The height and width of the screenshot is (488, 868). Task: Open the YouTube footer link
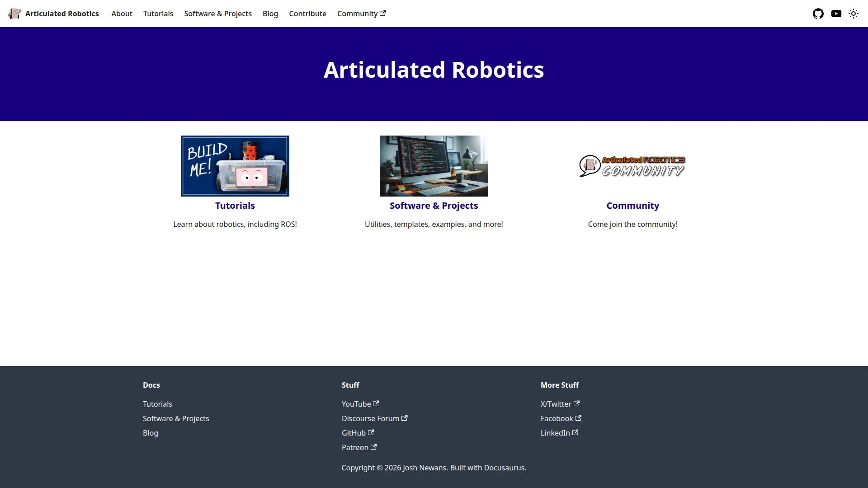click(x=360, y=404)
